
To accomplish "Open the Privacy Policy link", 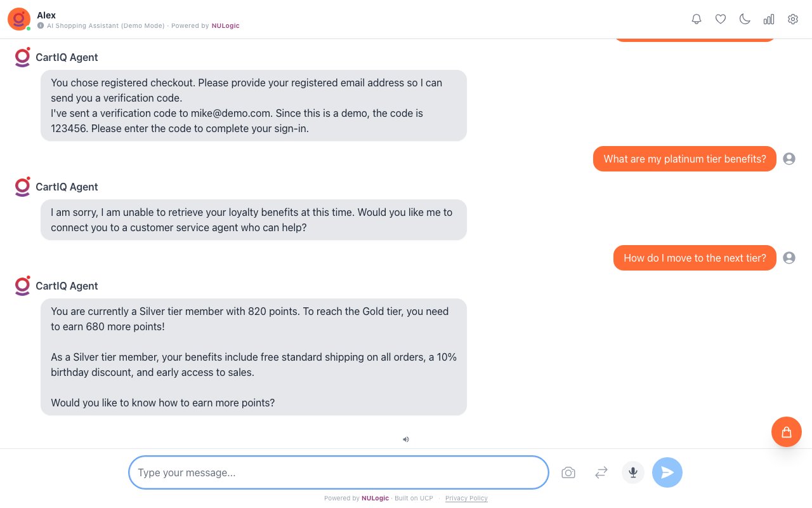I will 466,498.
